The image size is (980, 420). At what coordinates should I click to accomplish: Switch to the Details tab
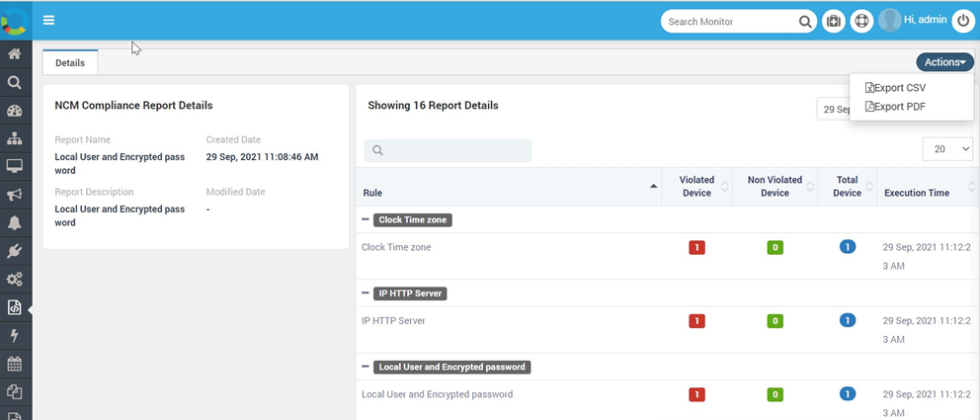[x=70, y=62]
